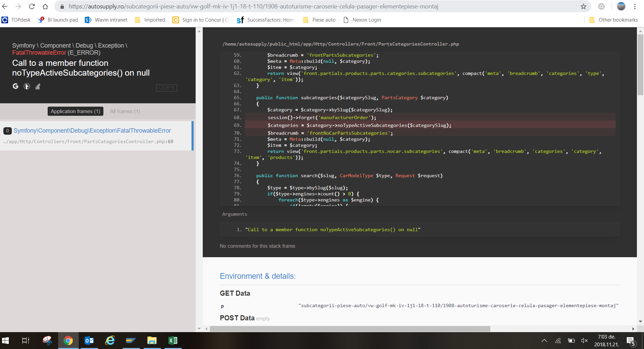Open the Imported bookmarks folder
This screenshot has height=349, width=644.
150,20
